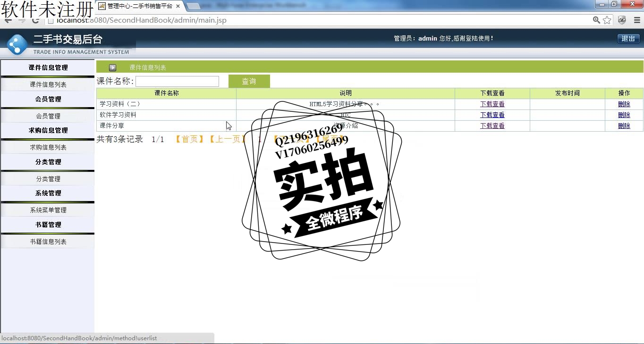Click the 发布时间 column header
644x344 pixels.
coord(568,93)
